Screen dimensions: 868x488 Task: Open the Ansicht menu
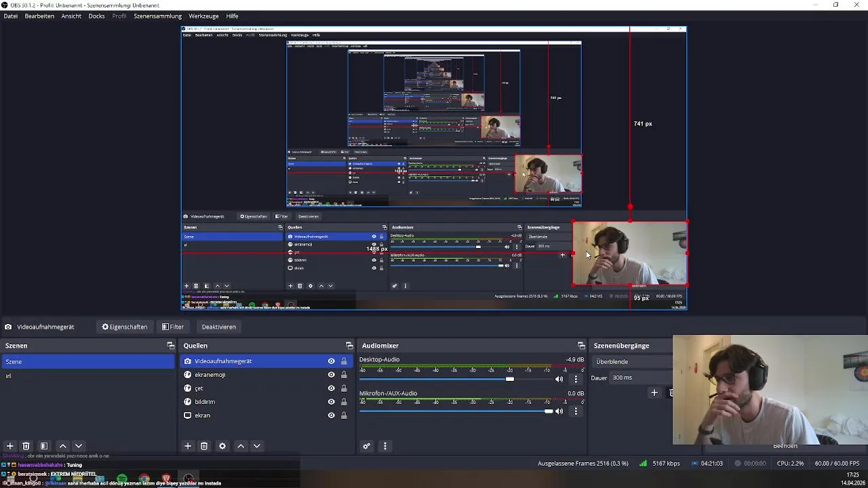(x=71, y=16)
